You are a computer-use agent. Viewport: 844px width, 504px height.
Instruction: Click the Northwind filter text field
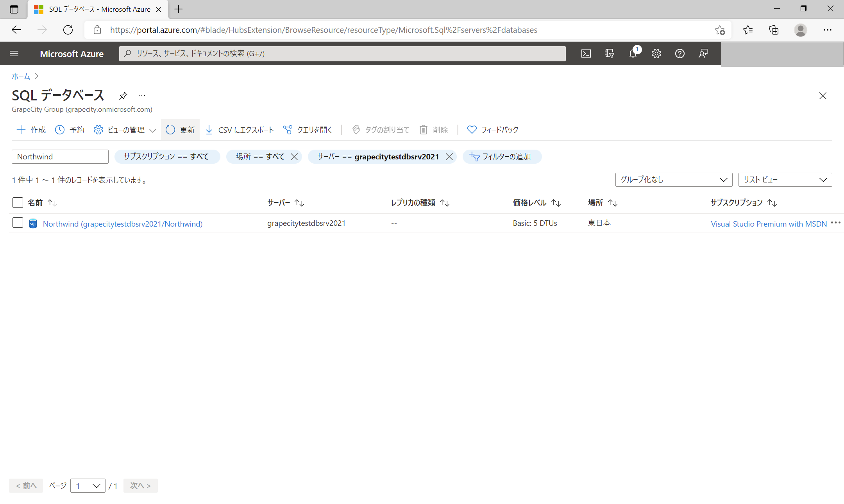pyautogui.click(x=60, y=157)
